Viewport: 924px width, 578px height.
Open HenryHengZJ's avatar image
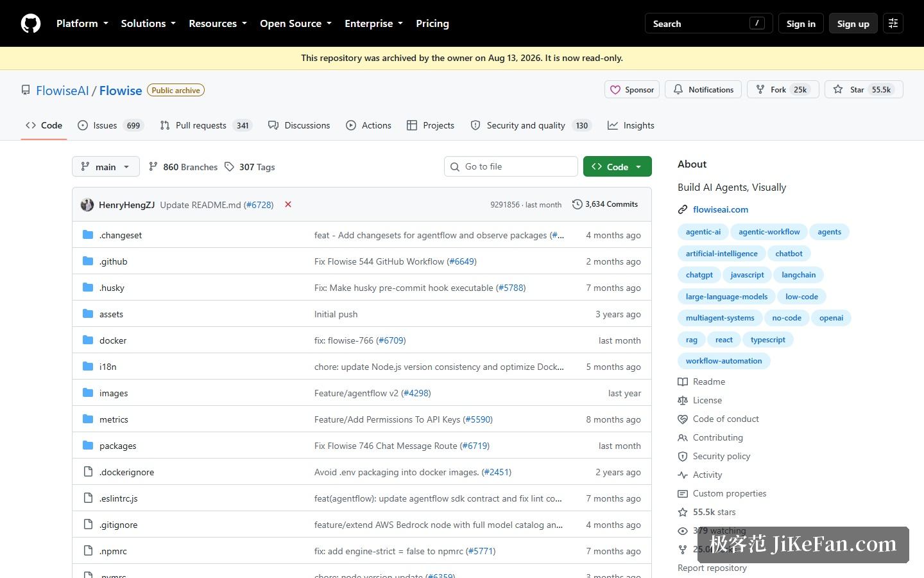pyautogui.click(x=87, y=205)
